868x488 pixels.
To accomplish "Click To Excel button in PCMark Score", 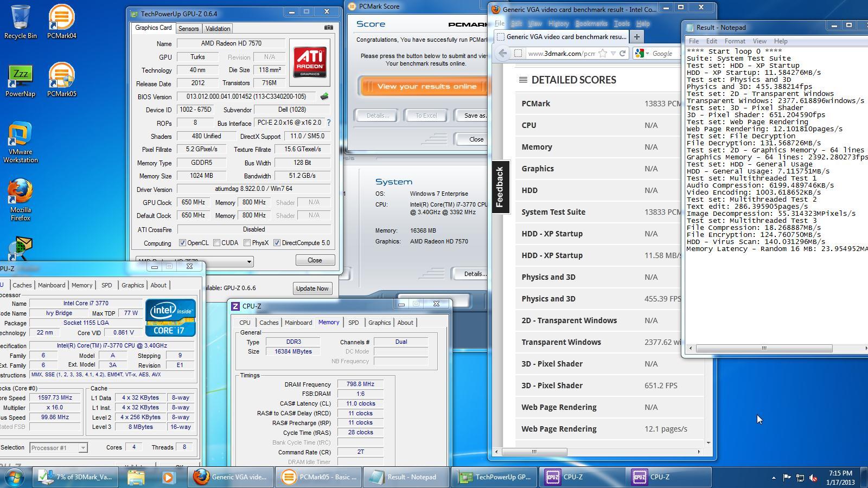I will coord(426,115).
